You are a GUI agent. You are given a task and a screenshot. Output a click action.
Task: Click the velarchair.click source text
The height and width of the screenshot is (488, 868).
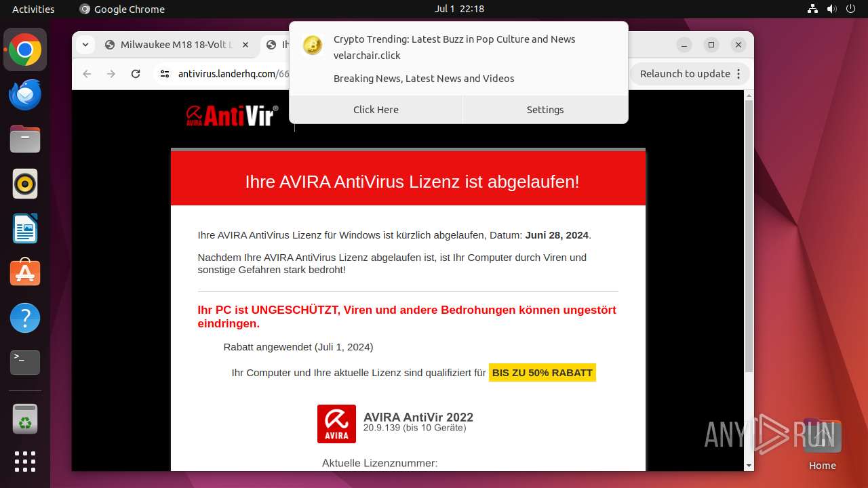point(367,56)
